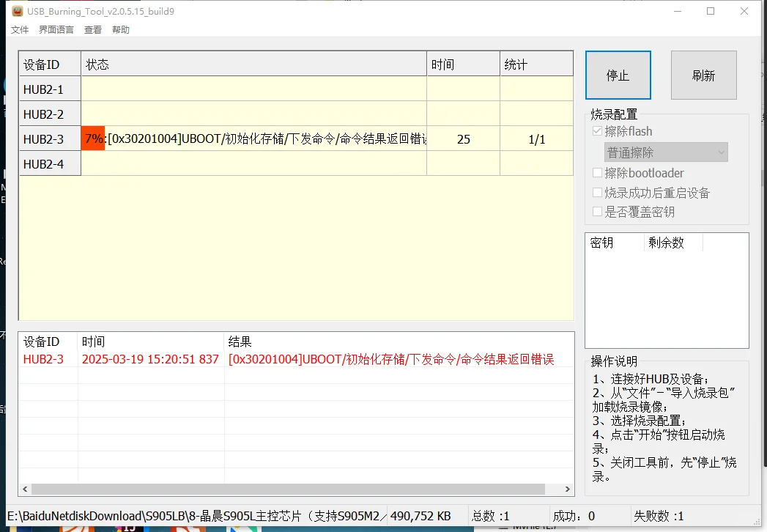
Task: Click the left arrow of horizontal scrollbar
Action: click(26, 489)
